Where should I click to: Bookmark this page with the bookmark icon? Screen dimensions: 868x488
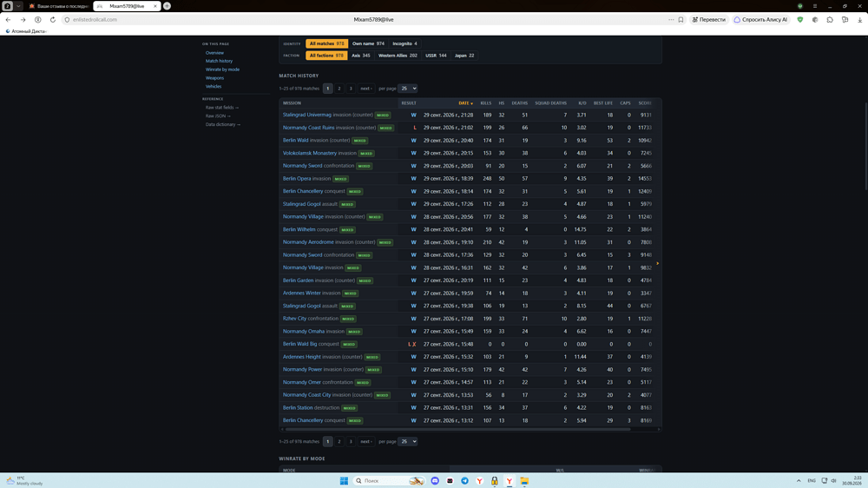(681, 19)
